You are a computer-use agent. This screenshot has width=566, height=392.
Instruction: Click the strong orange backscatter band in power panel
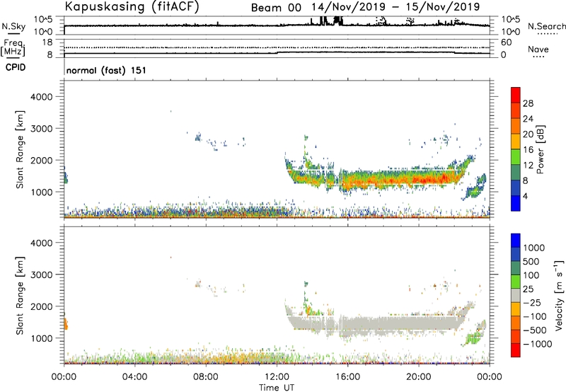pos(400,180)
